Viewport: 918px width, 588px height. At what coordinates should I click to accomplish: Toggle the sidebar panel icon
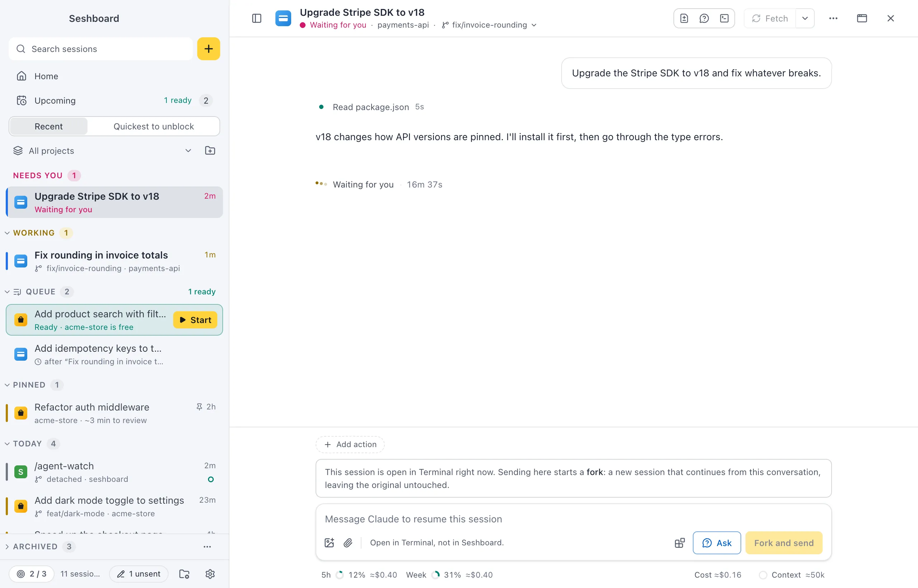coord(257,18)
